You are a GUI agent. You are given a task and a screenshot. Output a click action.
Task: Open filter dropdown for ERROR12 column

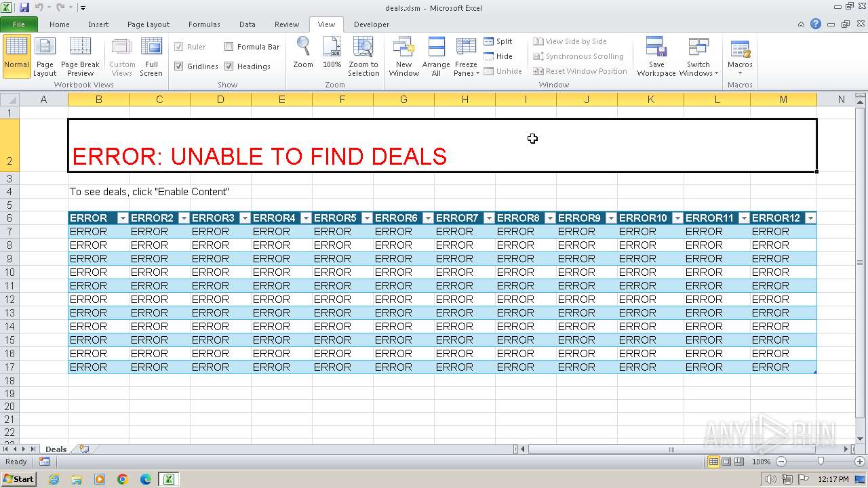point(810,218)
